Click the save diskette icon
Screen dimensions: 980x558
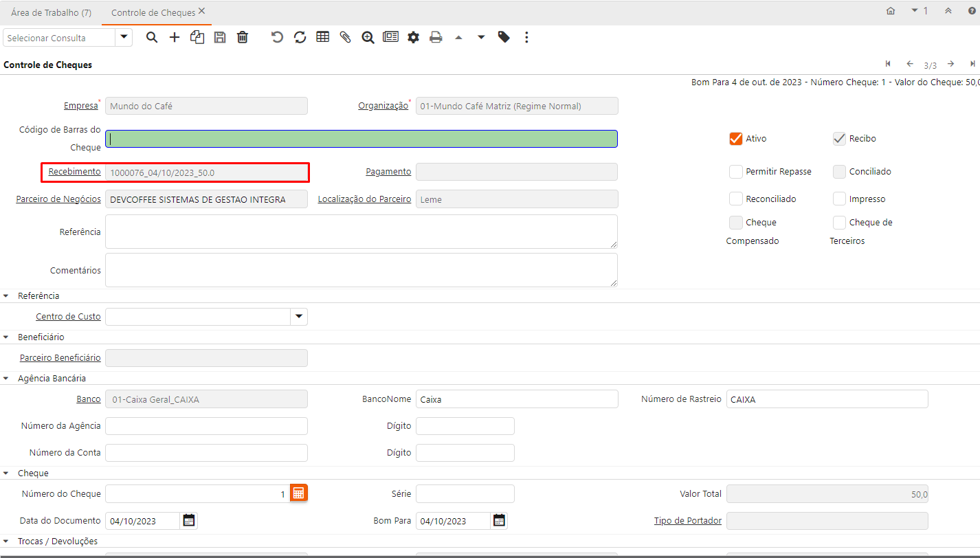[x=220, y=37]
